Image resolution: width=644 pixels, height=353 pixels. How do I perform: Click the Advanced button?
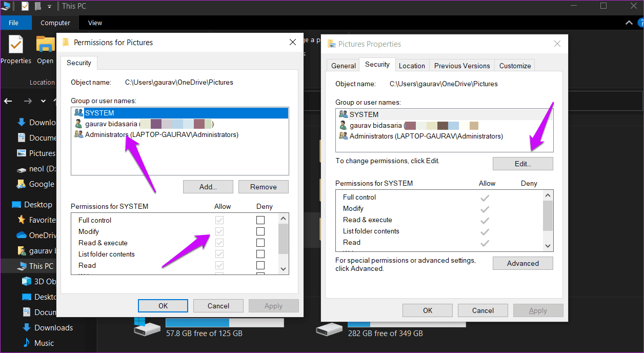click(x=523, y=263)
